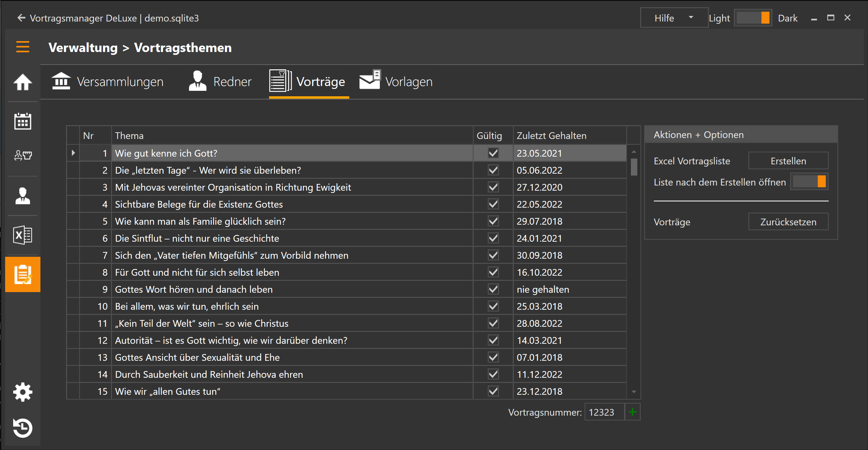Click the Vortragsnummer input field

604,412
